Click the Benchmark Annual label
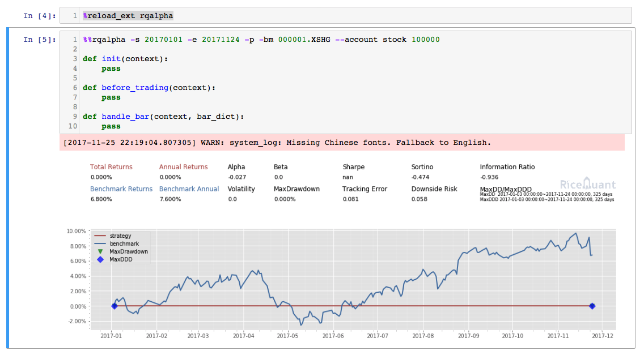This screenshot has width=644, height=355. [x=189, y=189]
